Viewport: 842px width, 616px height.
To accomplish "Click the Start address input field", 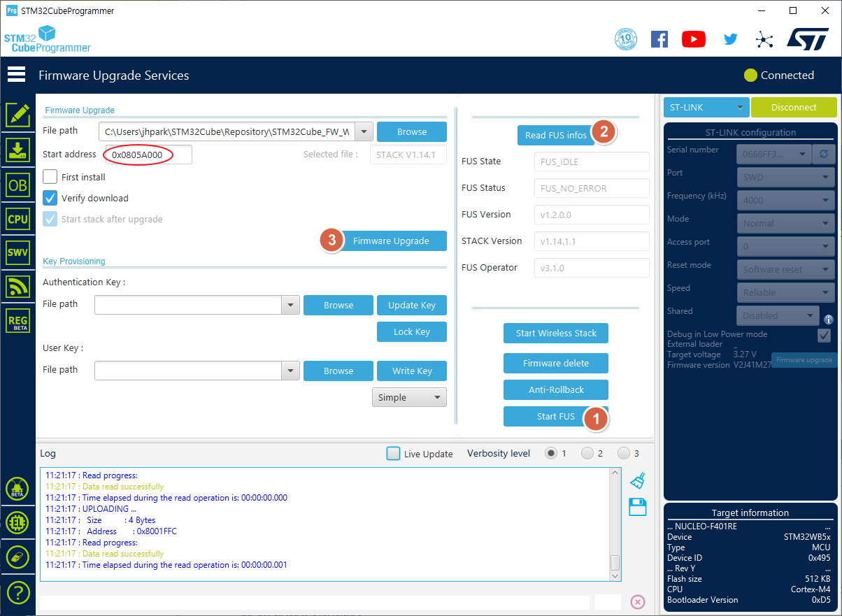I will tap(148, 155).
